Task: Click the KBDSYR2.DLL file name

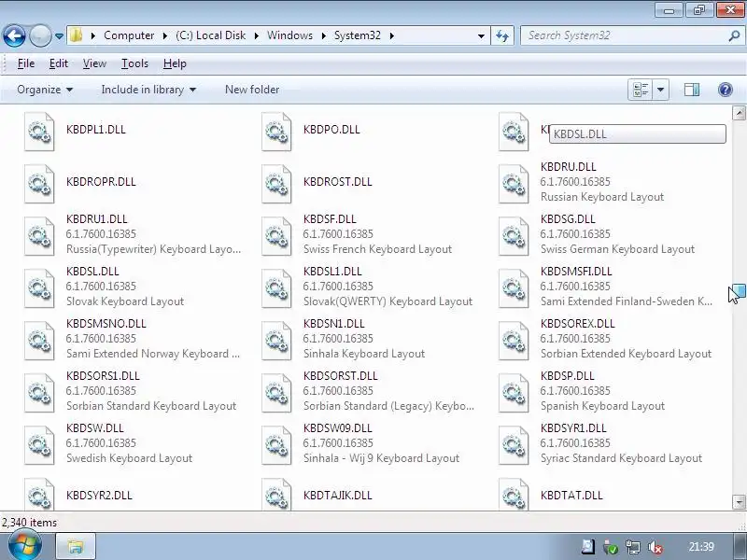Action: click(99, 496)
